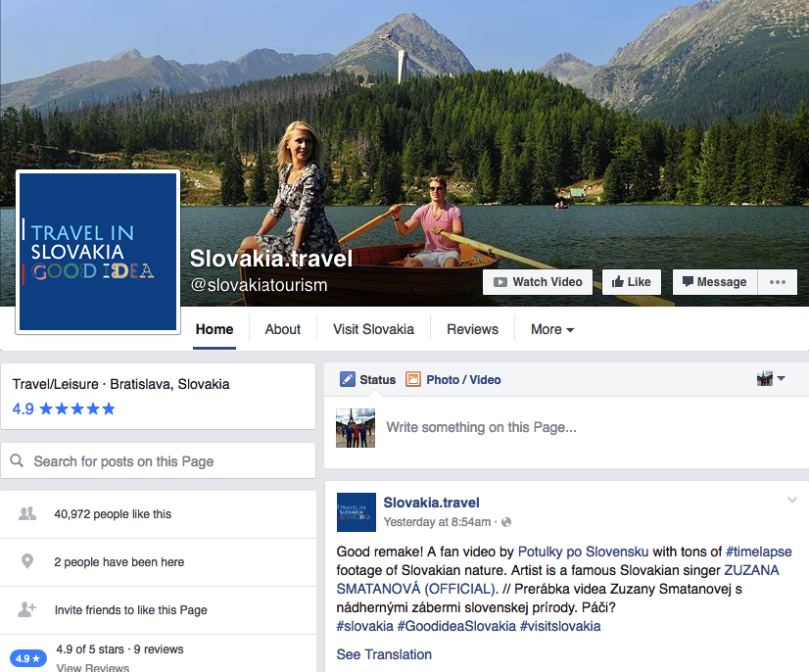
Task: Open the Slovakia.travel post author link
Action: [x=431, y=503]
